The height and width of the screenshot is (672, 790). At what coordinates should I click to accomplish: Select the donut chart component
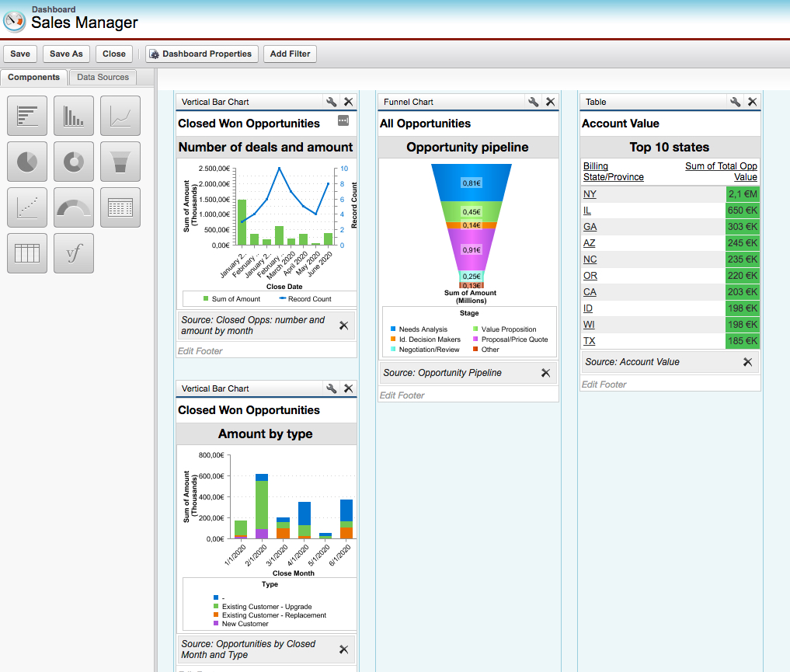[x=74, y=162]
